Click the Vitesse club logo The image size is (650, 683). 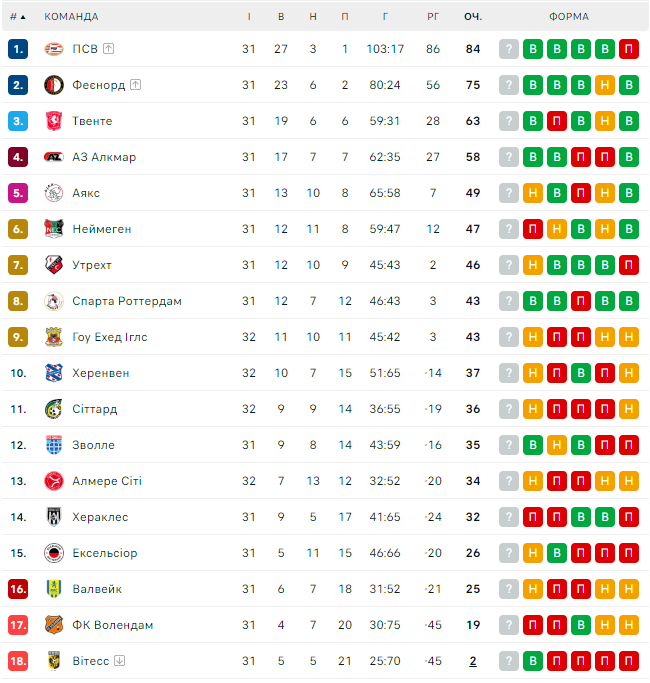point(54,661)
